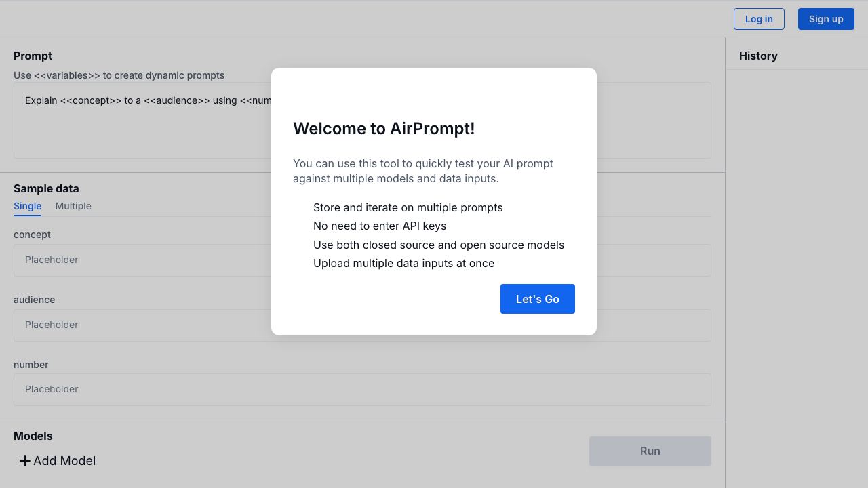Focus the concept placeholder input
868x488 pixels.
362,260
